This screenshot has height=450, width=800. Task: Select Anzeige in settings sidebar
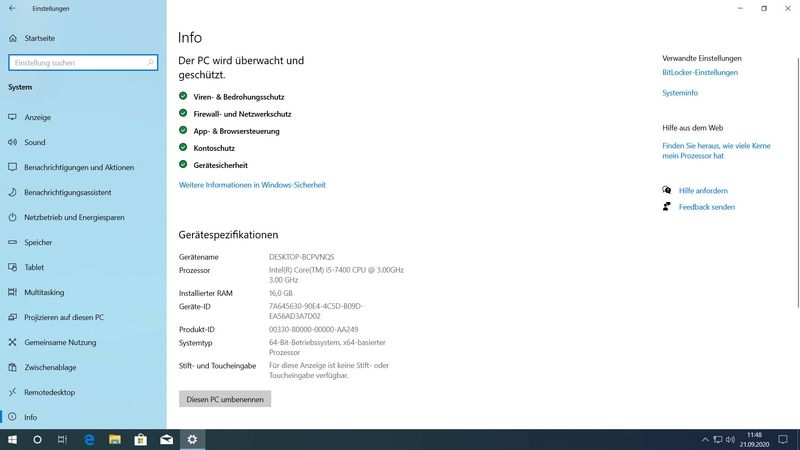click(x=38, y=117)
